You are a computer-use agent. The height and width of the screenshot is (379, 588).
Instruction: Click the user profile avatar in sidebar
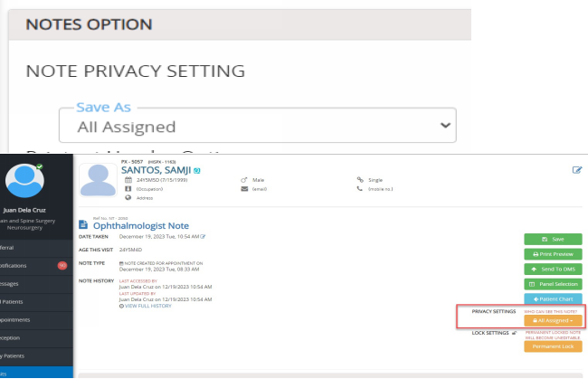pyautogui.click(x=25, y=182)
